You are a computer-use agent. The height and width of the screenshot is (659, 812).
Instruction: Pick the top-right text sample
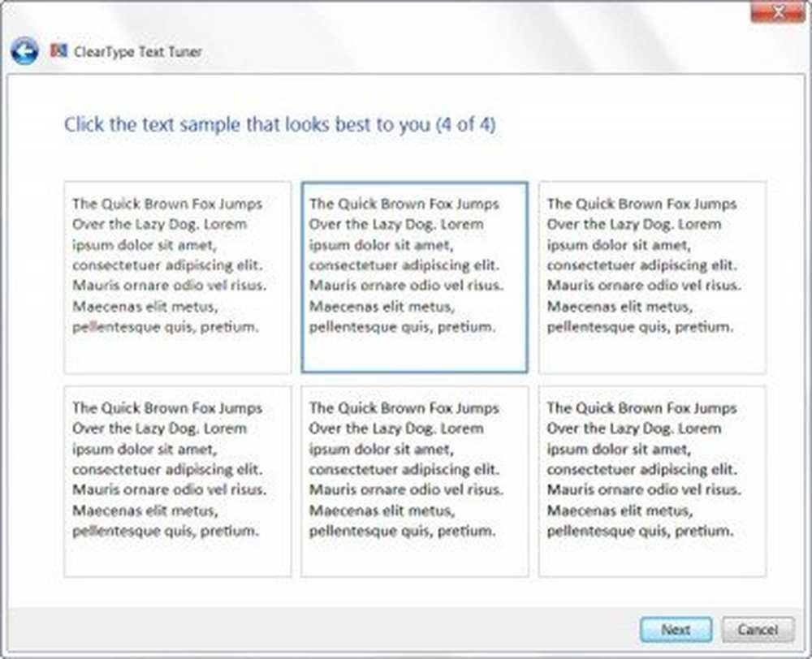click(x=652, y=277)
